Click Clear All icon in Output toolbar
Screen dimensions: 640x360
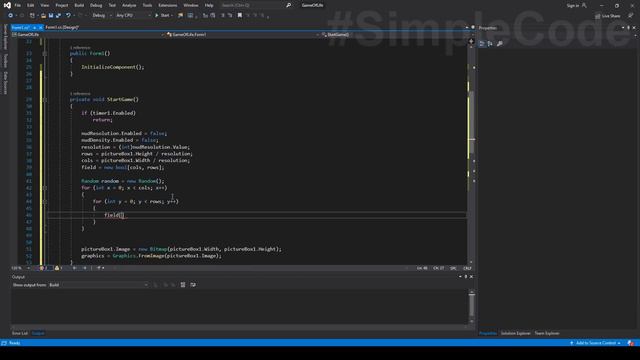point(183,285)
